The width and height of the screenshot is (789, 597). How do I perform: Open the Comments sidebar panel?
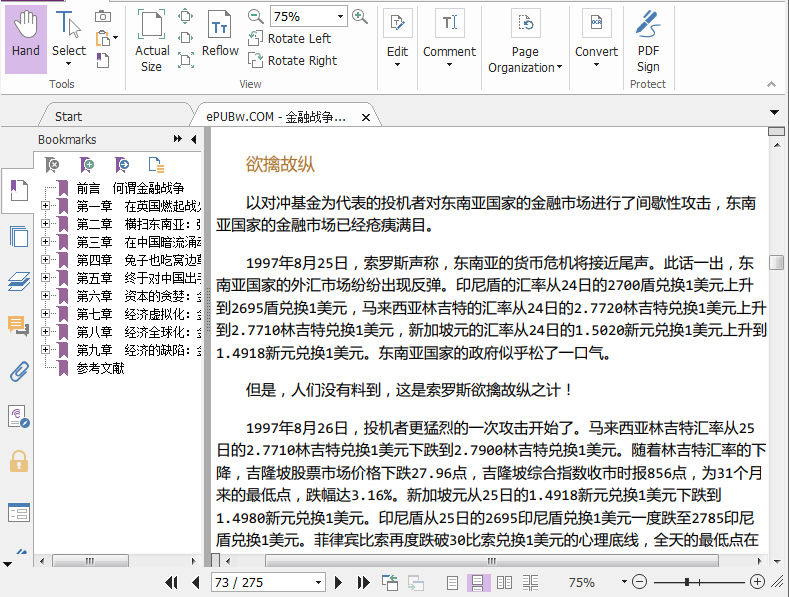click(19, 326)
